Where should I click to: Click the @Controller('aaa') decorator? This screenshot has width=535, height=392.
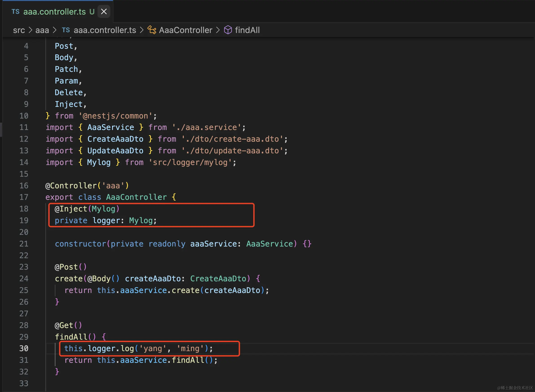pyautogui.click(x=87, y=185)
